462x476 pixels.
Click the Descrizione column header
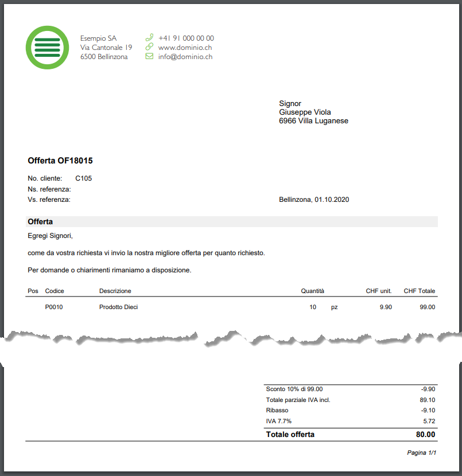[115, 291]
